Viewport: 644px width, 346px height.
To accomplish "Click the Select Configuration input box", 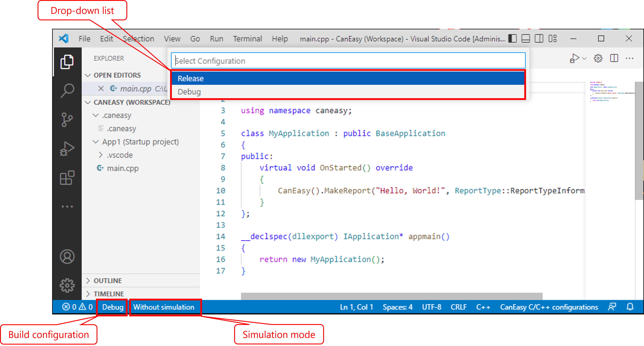I will tap(348, 61).
